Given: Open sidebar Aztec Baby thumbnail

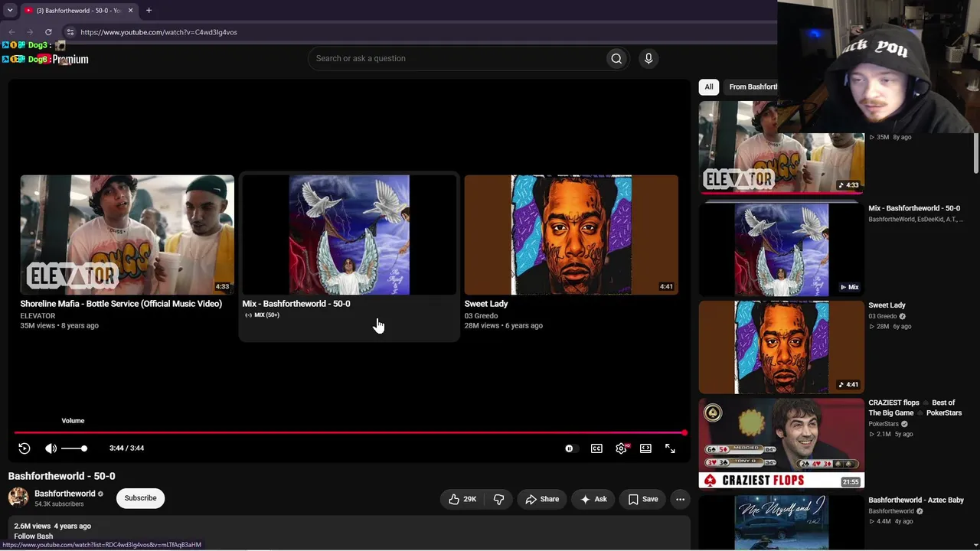Looking at the screenshot, I should [x=781, y=523].
